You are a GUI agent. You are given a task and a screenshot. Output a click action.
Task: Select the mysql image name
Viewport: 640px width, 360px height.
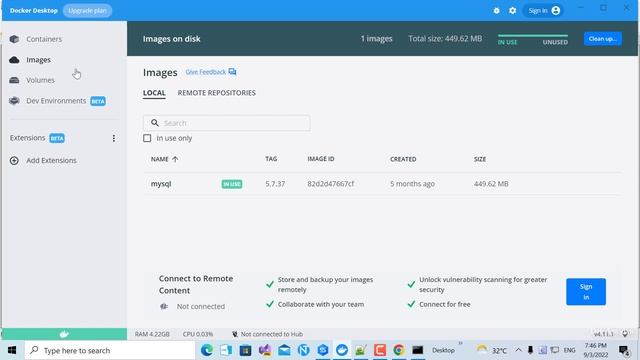tap(161, 184)
